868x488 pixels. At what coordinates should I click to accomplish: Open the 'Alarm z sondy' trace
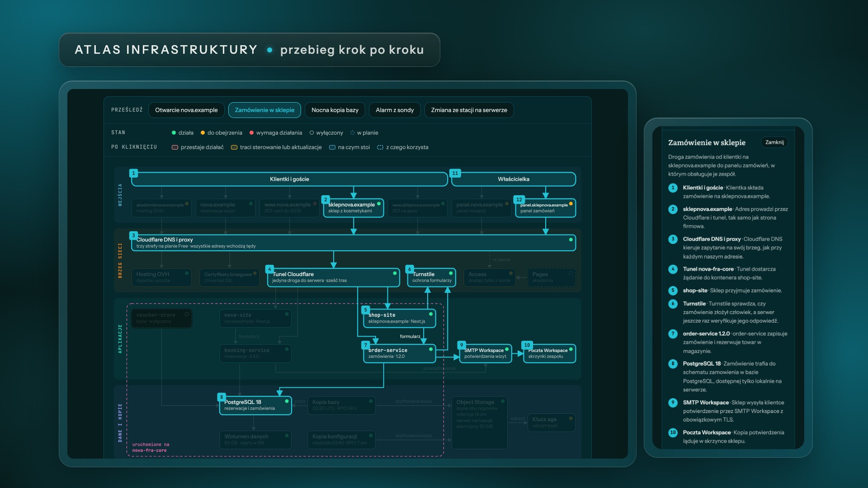pyautogui.click(x=395, y=110)
